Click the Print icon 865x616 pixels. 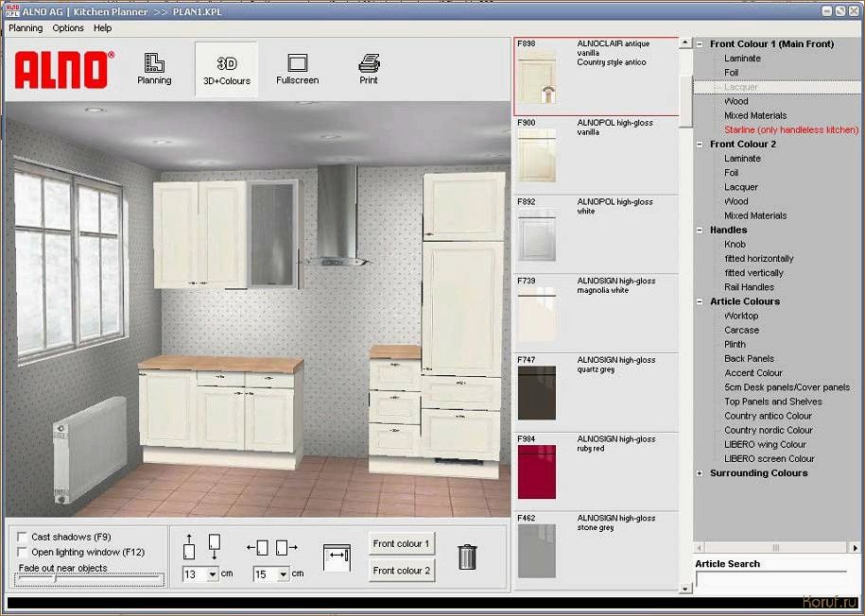(369, 68)
